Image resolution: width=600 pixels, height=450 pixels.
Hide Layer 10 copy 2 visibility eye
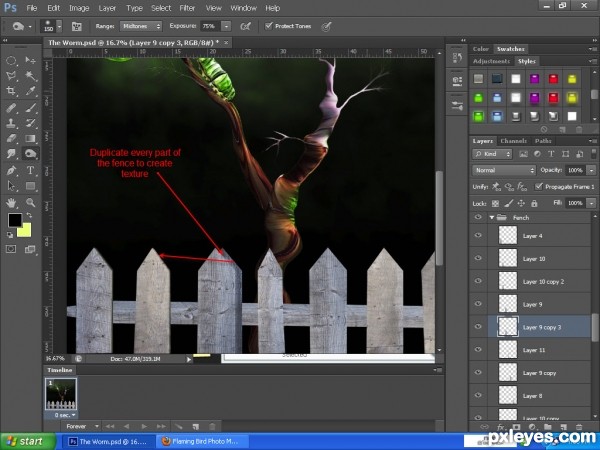[478, 281]
